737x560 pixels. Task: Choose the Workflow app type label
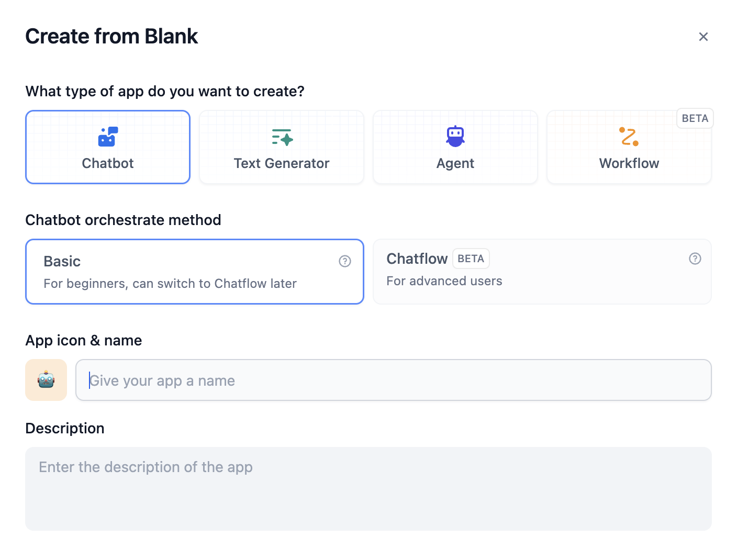[629, 163]
